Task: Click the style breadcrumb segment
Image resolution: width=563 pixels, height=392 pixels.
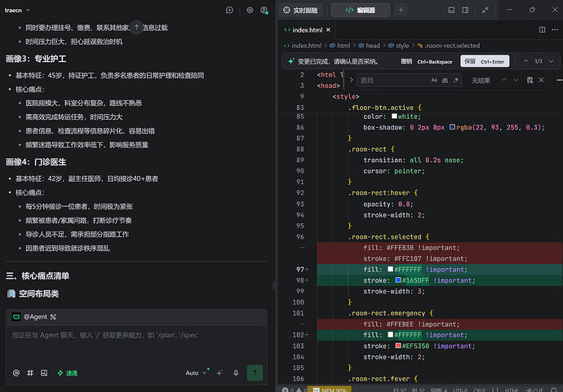Action: coord(398,46)
